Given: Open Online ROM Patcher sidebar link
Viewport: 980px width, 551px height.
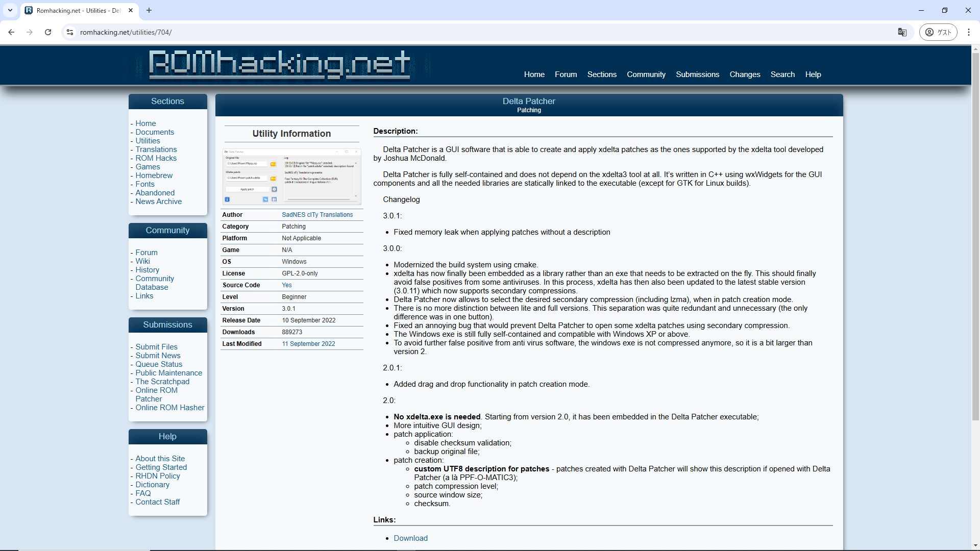Looking at the screenshot, I should 156,394.
